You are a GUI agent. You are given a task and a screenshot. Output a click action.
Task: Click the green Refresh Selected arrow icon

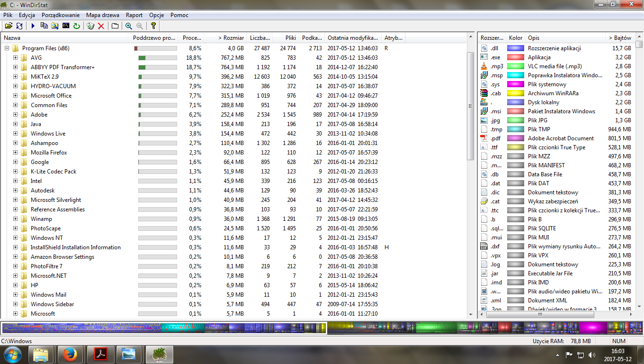(x=77, y=26)
